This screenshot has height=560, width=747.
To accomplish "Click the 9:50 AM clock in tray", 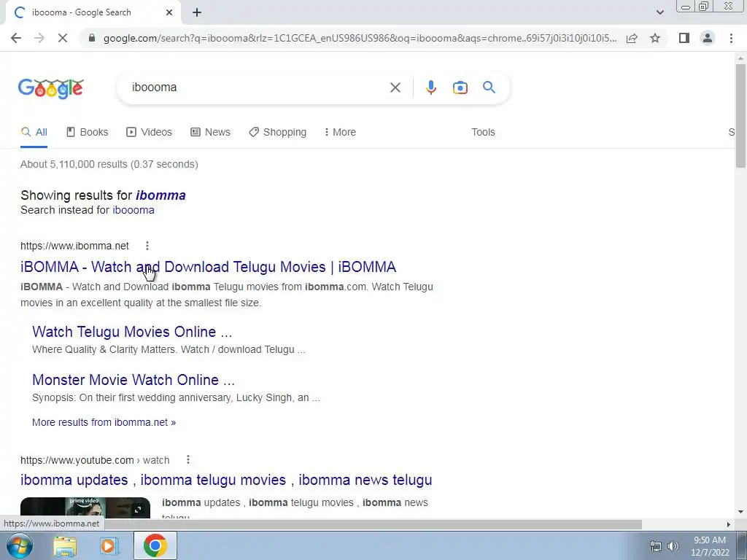I will (710, 540).
